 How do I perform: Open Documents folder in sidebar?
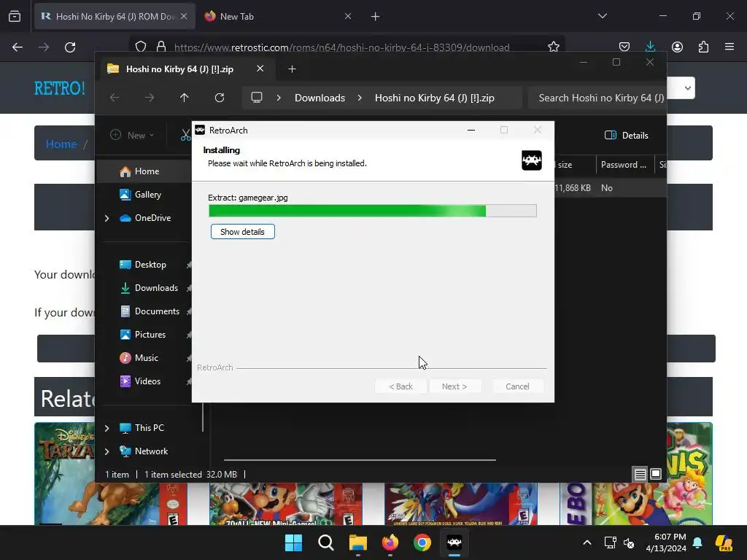coord(157,311)
